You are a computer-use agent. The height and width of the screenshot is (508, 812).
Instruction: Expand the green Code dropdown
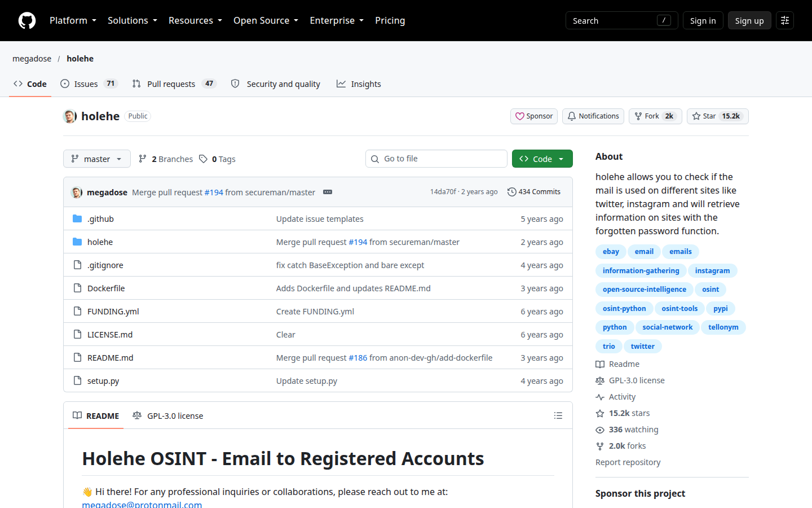(x=542, y=159)
